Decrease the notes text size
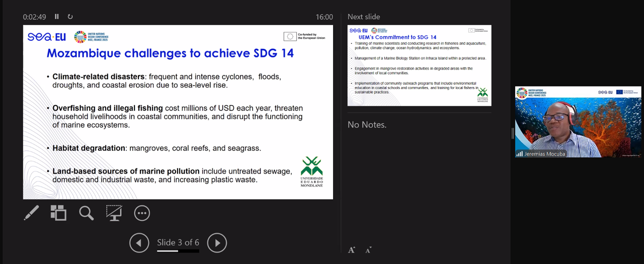The width and height of the screenshot is (644, 264). (368, 250)
